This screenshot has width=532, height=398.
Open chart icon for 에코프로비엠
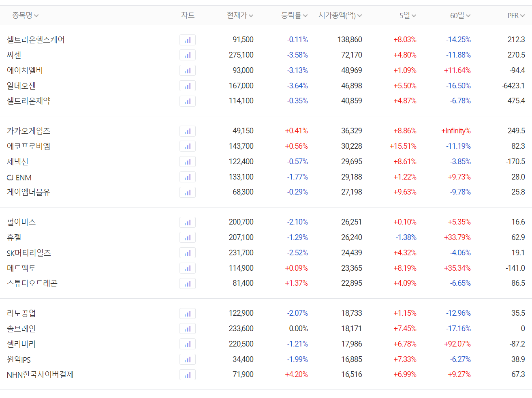pyautogui.click(x=188, y=146)
